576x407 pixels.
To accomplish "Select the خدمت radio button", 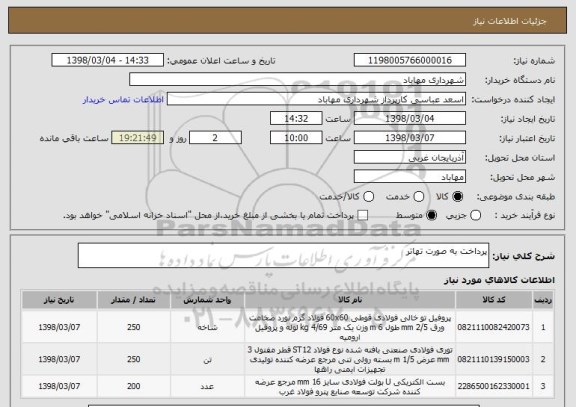I will [x=419, y=197].
